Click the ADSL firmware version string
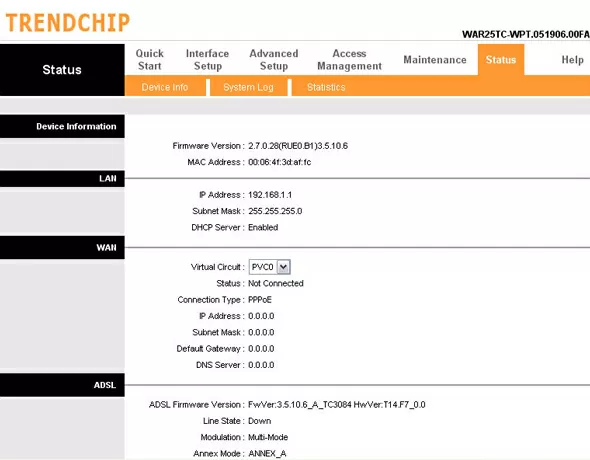590x460 pixels. coord(337,405)
